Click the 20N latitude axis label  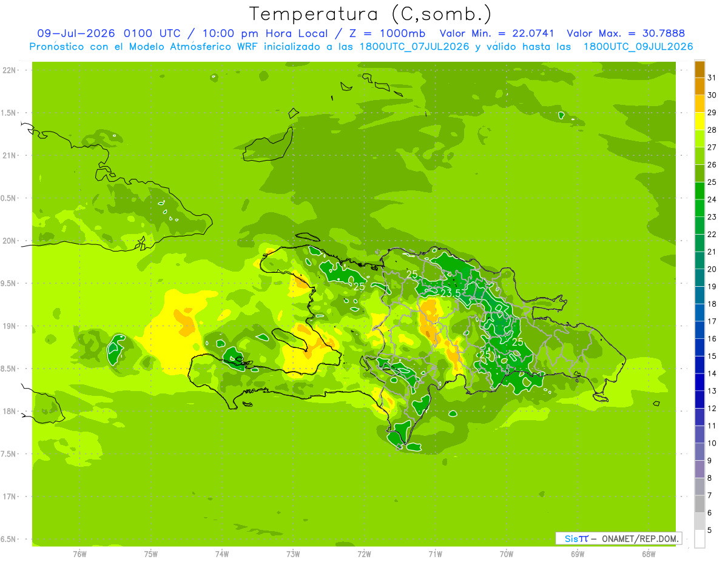tap(10, 241)
